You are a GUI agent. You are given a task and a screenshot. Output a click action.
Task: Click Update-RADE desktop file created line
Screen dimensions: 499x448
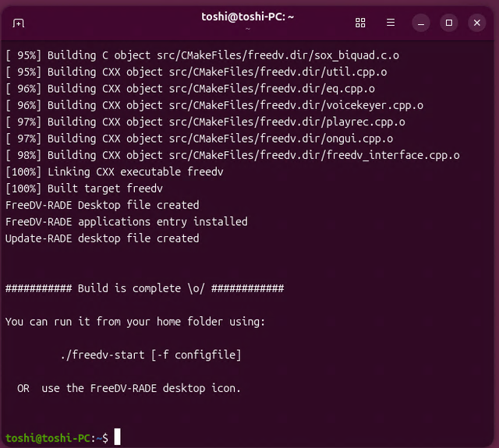102,238
